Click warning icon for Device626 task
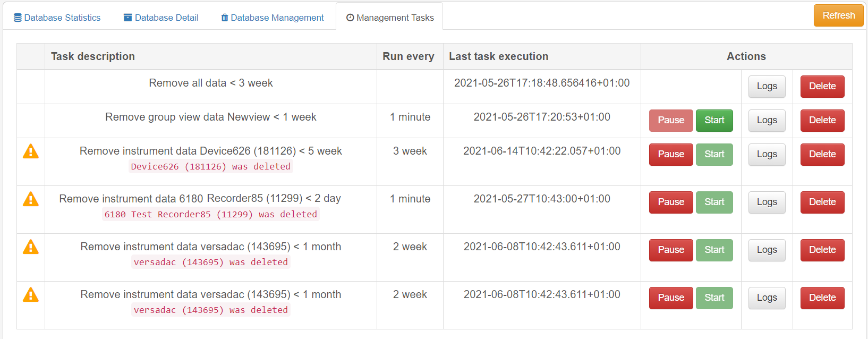The width and height of the screenshot is (868, 339). [31, 151]
